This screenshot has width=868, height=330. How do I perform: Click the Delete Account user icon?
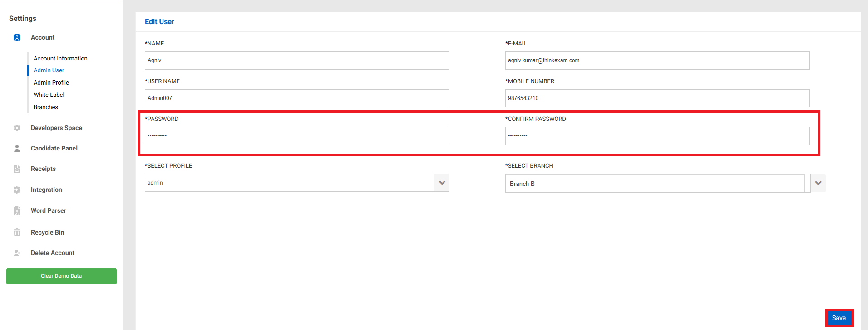coord(17,253)
